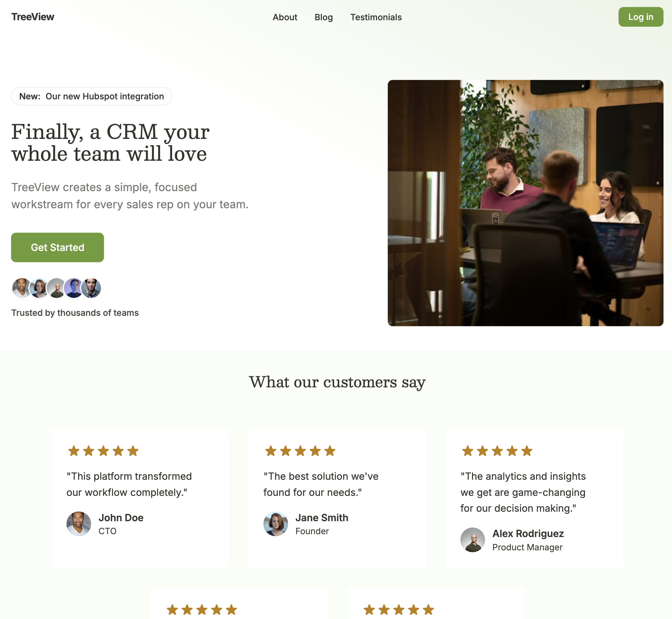
Task: Click the team meeting hero photo
Action: tap(525, 203)
